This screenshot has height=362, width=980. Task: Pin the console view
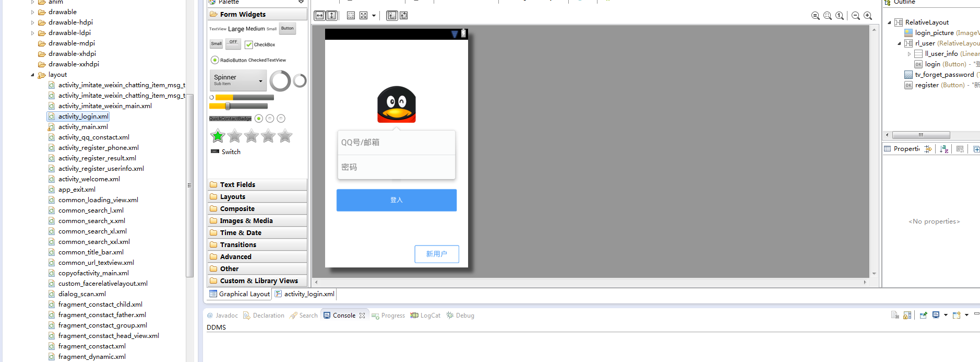(x=924, y=315)
